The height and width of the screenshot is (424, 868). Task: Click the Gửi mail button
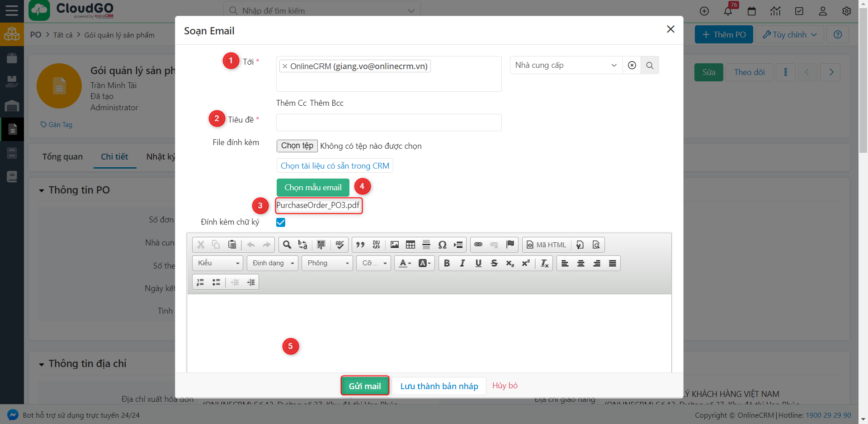(x=365, y=386)
